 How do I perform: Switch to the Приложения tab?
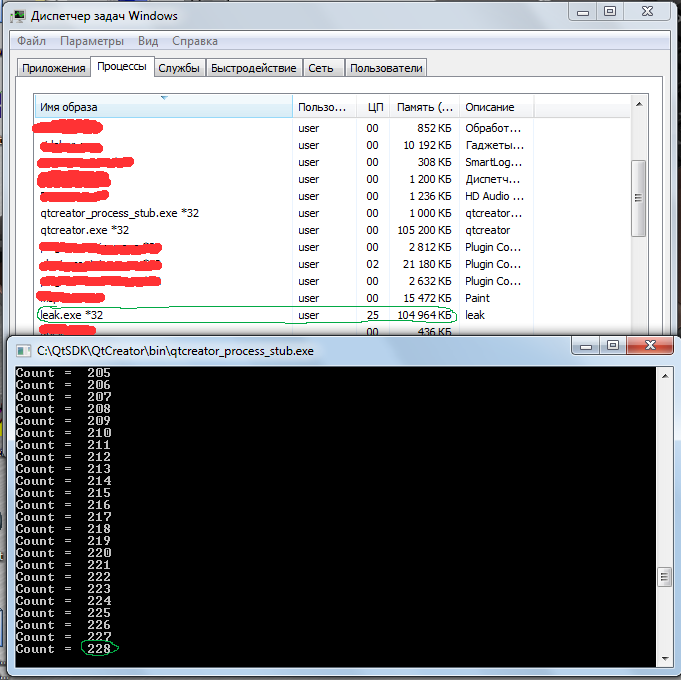54,68
